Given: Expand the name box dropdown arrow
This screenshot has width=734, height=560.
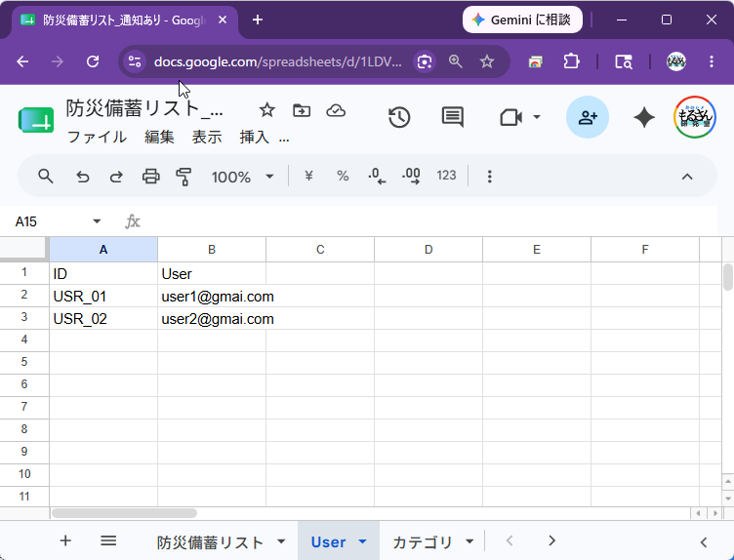Looking at the screenshot, I should point(97,221).
